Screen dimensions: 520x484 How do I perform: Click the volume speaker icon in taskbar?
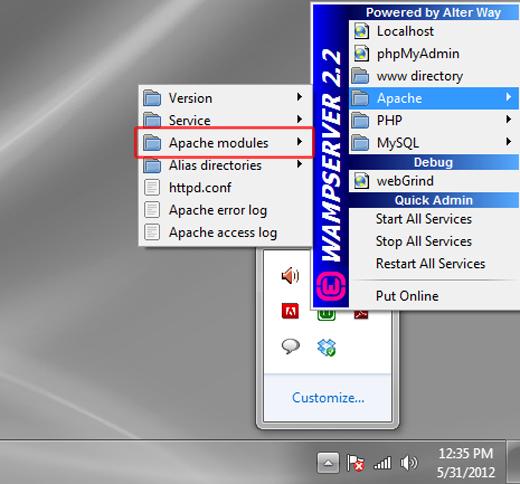[x=409, y=463]
